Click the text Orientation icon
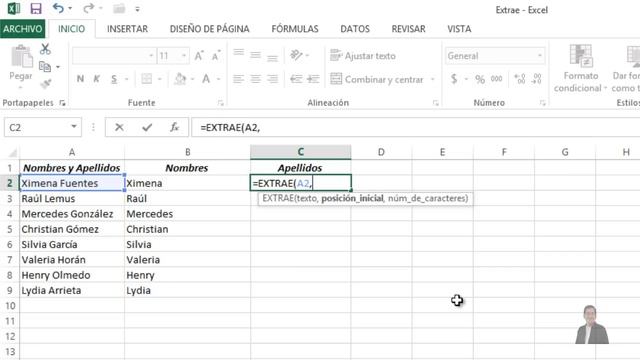The height and width of the screenshot is (360, 640). click(x=297, y=55)
